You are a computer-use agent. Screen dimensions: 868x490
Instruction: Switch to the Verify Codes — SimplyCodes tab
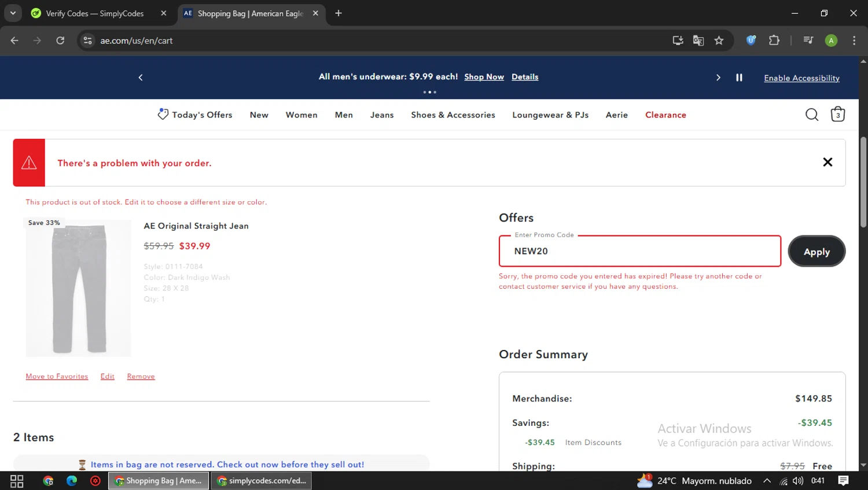point(95,13)
